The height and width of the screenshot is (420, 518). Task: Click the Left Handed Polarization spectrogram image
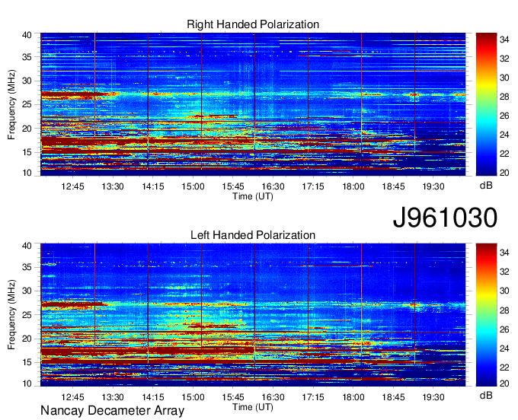pos(253,315)
